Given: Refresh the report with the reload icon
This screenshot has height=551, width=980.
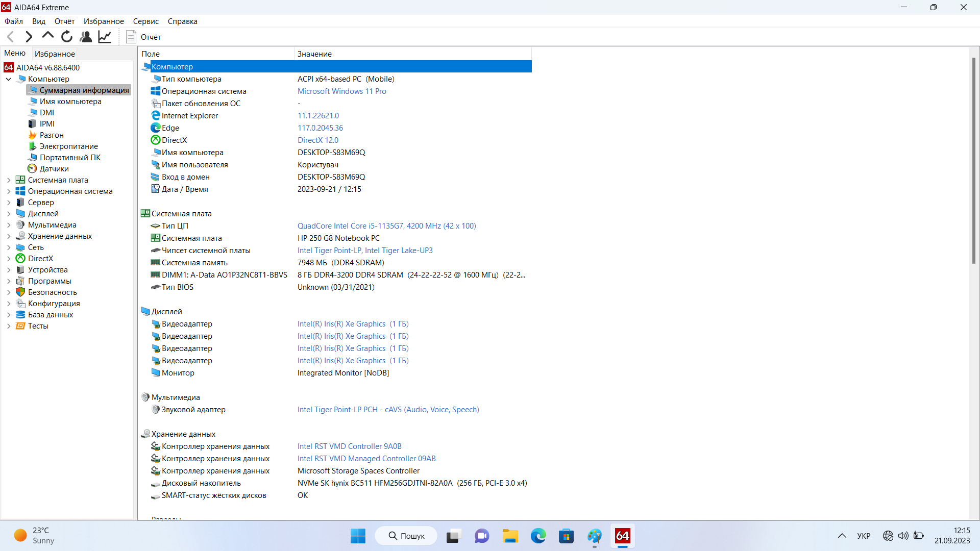Looking at the screenshot, I should [67, 37].
